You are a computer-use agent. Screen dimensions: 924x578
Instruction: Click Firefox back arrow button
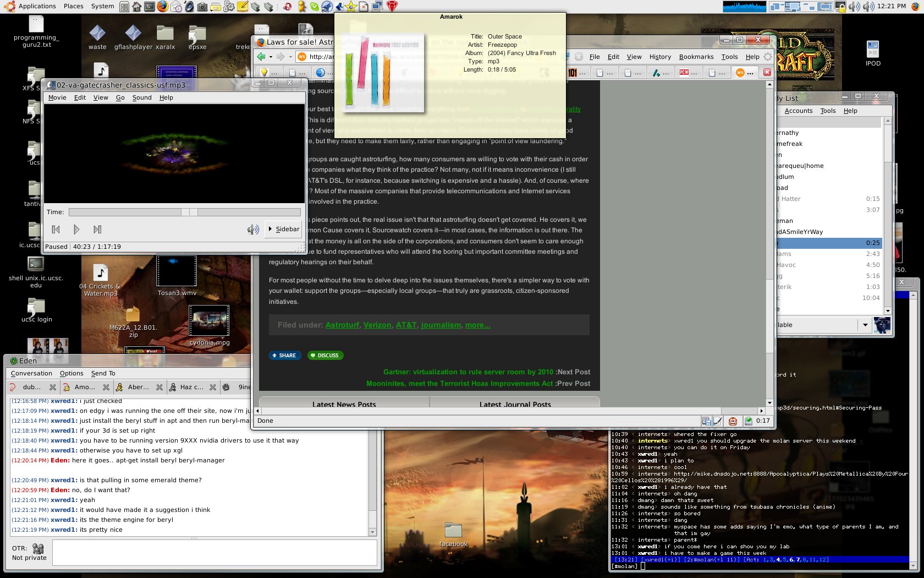262,57
